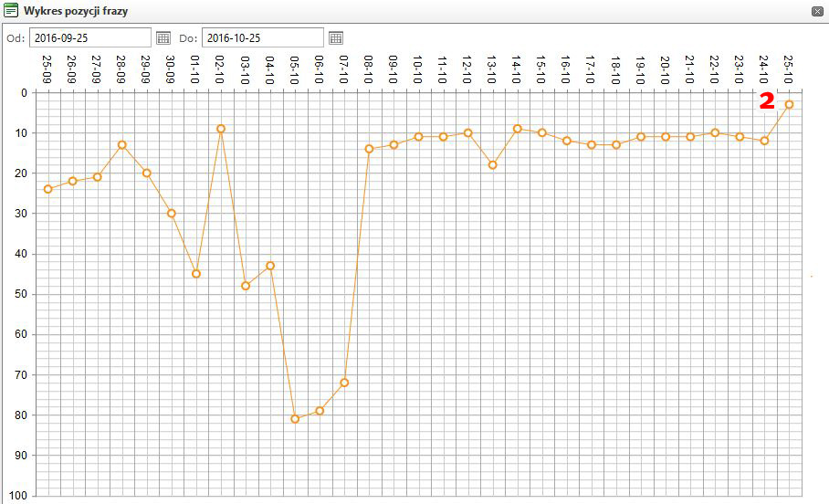
Task: Click the 08-10 date label on the axis
Action: click(x=368, y=69)
